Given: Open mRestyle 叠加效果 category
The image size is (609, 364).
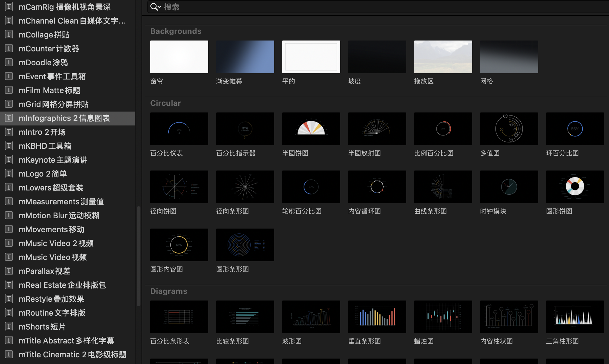Looking at the screenshot, I should (x=67, y=299).
